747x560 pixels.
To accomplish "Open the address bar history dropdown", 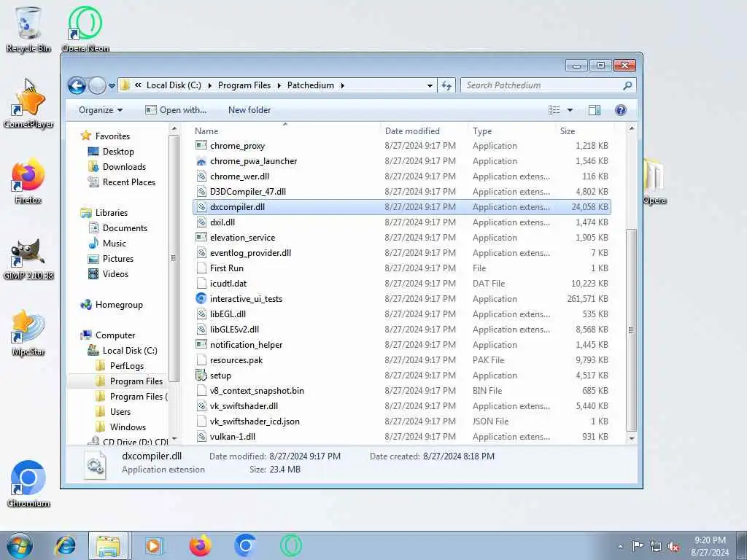I will [430, 86].
